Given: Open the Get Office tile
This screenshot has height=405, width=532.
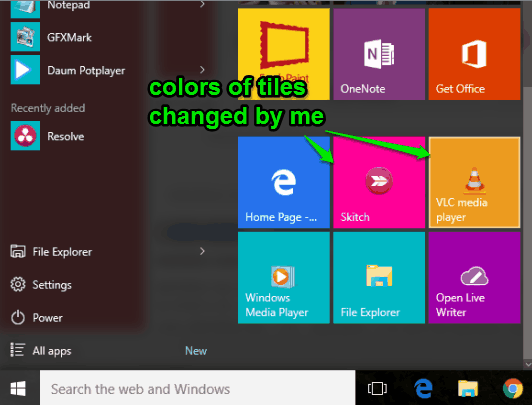Looking at the screenshot, I should (474, 54).
